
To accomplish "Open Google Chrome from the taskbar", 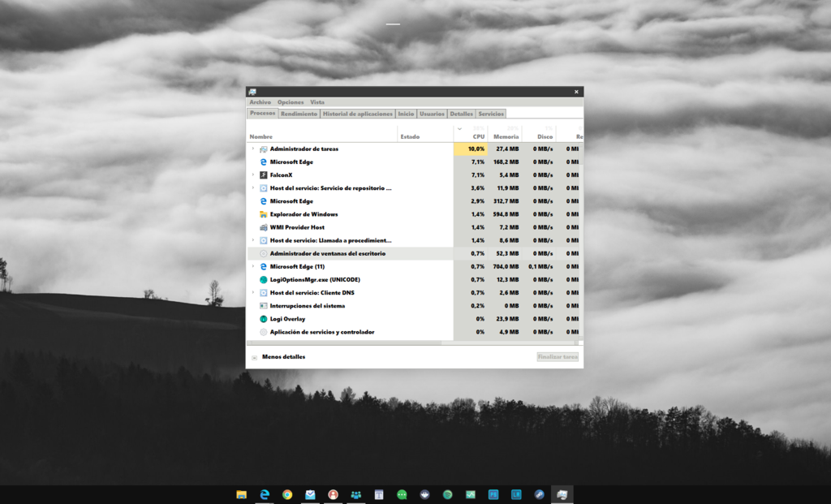I will (287, 494).
